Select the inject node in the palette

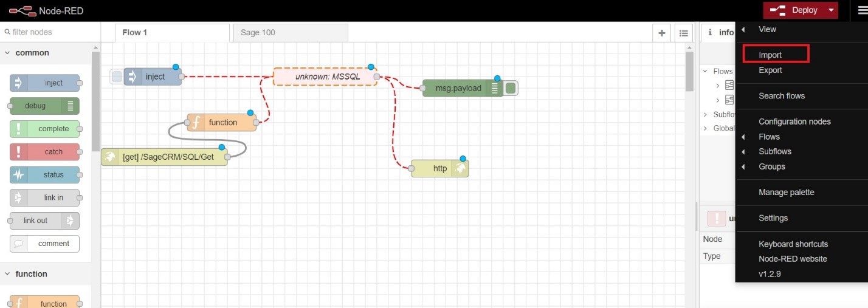[x=45, y=83]
